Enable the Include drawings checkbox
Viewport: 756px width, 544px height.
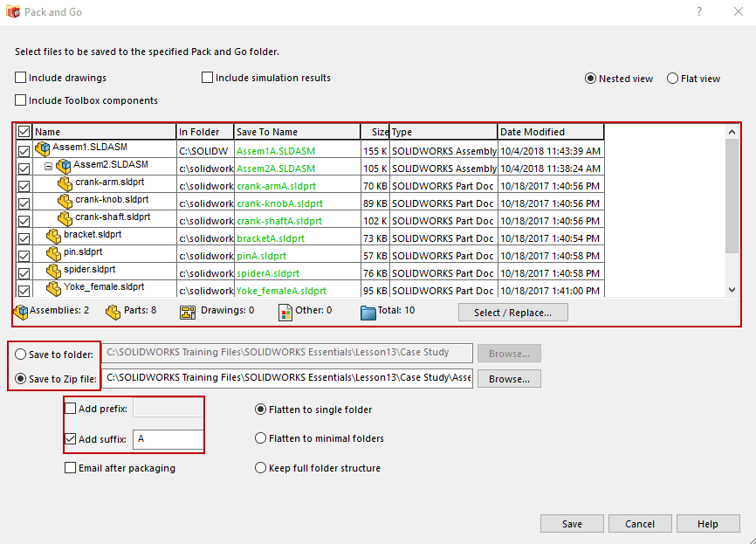[x=22, y=78]
